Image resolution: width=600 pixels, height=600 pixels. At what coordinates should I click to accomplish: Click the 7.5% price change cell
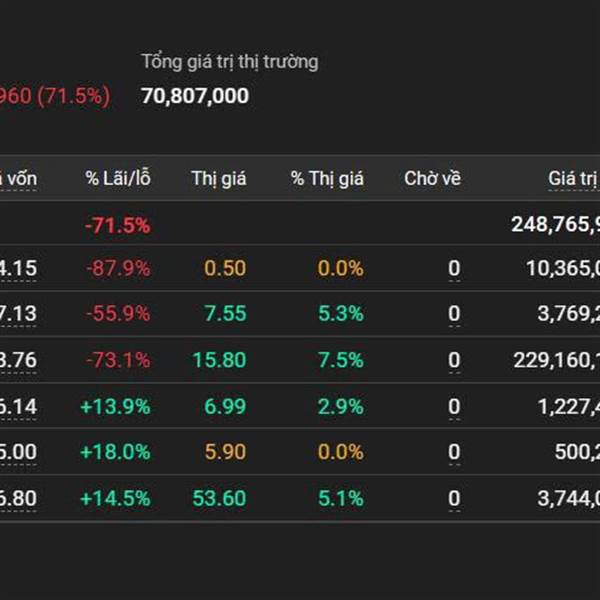click(341, 360)
